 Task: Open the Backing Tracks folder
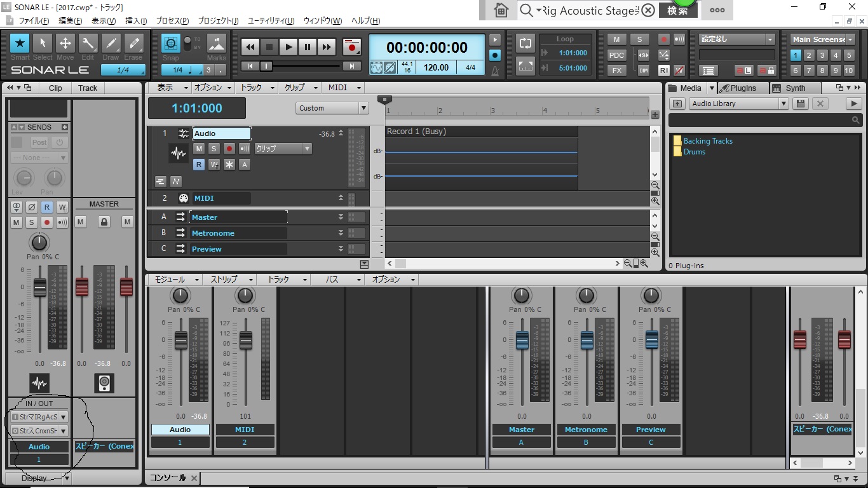[x=703, y=141]
